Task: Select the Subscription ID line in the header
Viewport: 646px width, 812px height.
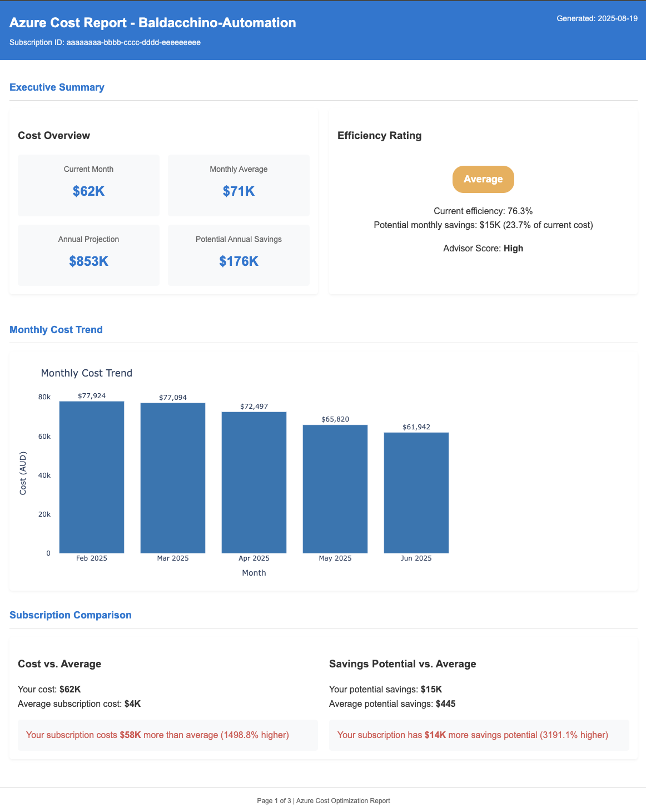Action: click(105, 42)
